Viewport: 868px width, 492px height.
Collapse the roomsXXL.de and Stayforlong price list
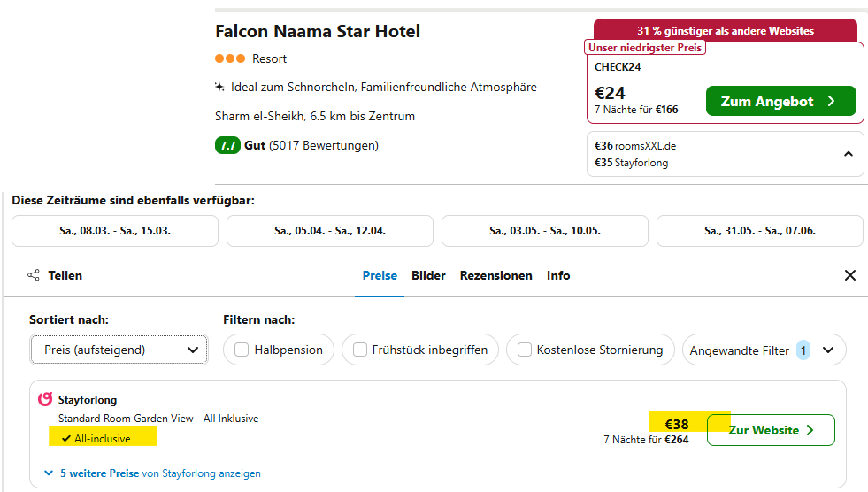click(848, 154)
